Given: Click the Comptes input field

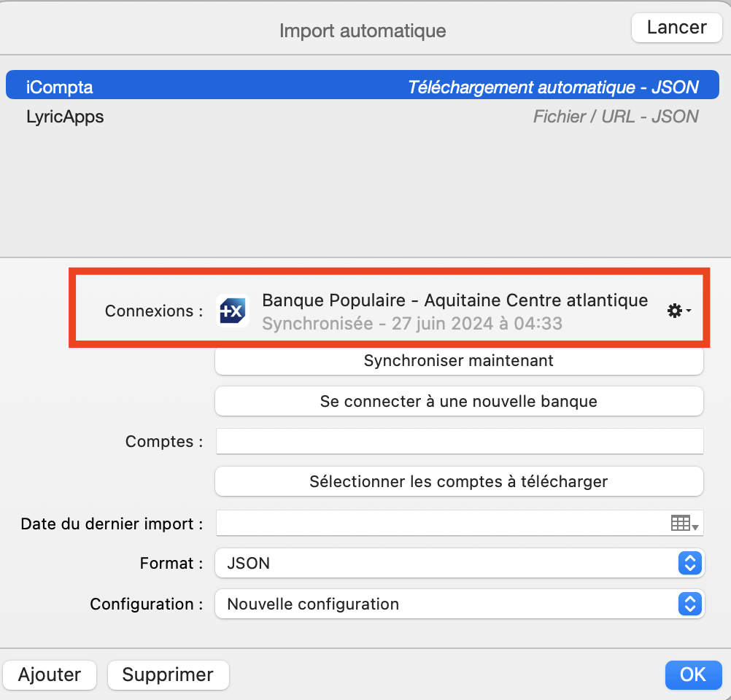Looking at the screenshot, I should pyautogui.click(x=459, y=441).
